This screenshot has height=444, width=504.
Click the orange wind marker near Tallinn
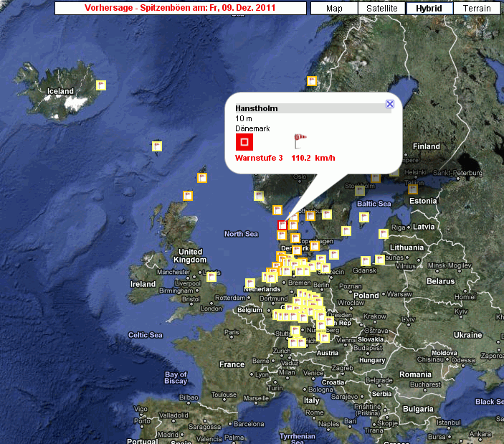(413, 189)
